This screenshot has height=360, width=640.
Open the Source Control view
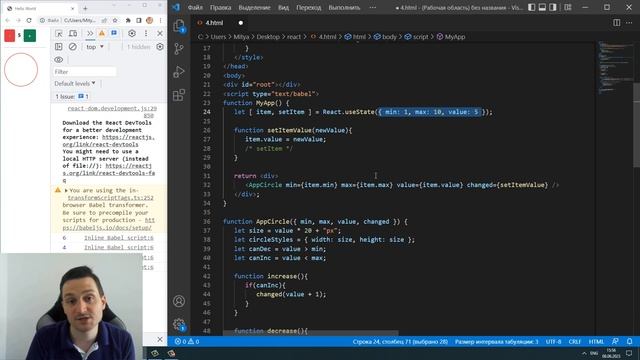point(179,49)
